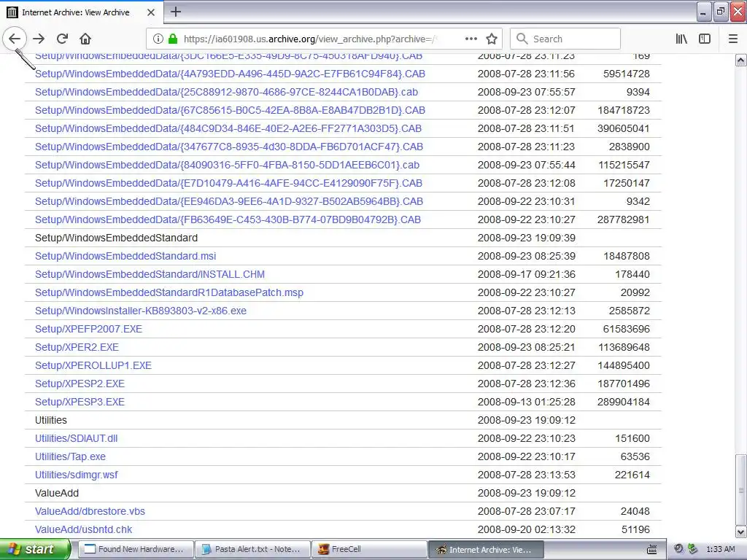Open a new tab with plus button
This screenshot has height=560, width=747.
click(x=176, y=12)
